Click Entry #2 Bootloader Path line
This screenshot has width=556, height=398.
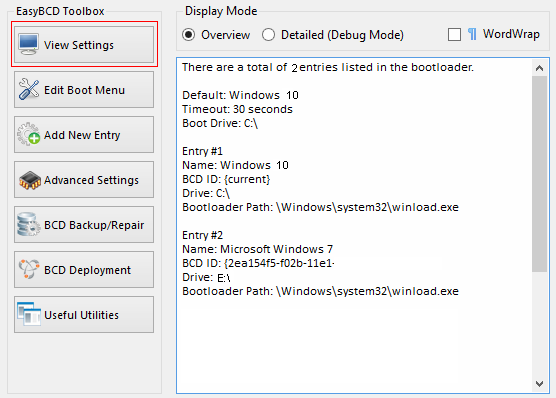coord(320,291)
